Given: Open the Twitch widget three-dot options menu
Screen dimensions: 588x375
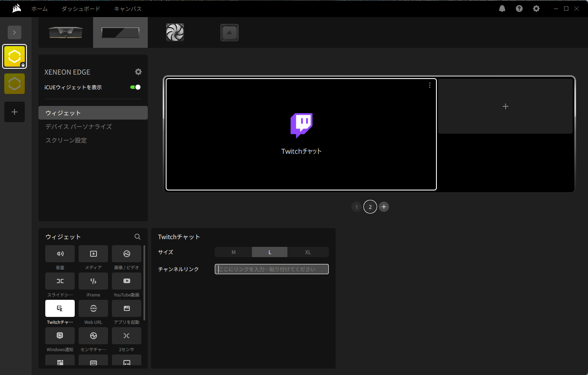Looking at the screenshot, I should pyautogui.click(x=430, y=85).
